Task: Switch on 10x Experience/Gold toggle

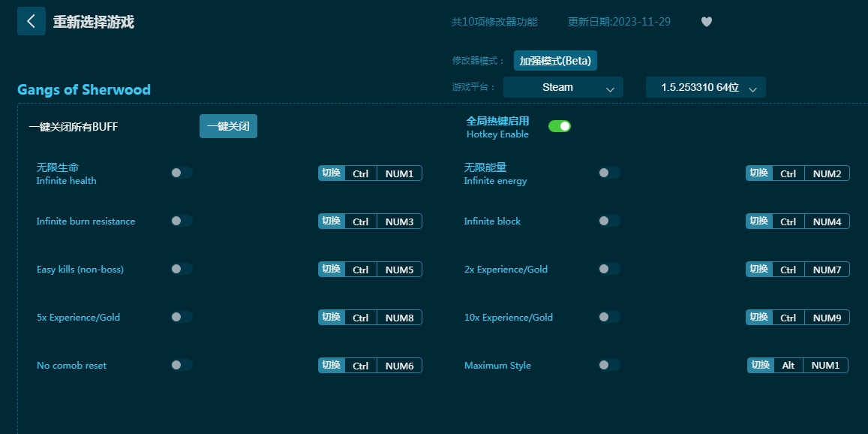Action: pos(608,317)
